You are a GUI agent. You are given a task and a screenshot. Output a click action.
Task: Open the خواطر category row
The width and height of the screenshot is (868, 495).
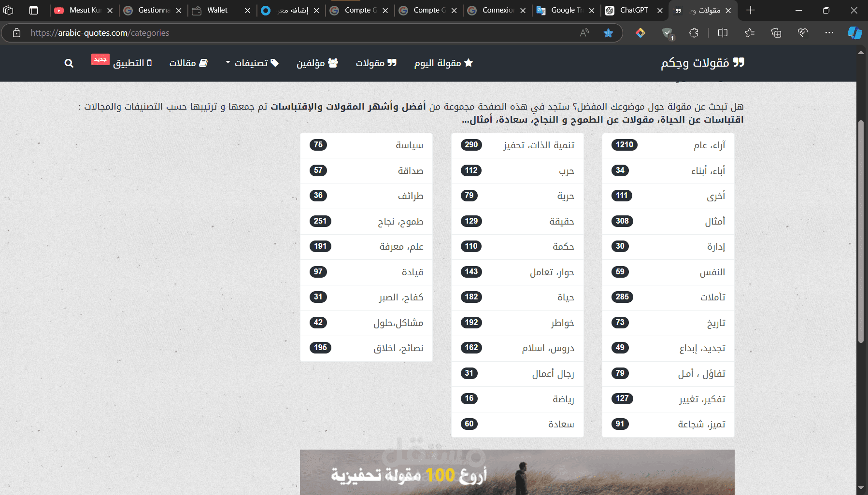(x=517, y=323)
